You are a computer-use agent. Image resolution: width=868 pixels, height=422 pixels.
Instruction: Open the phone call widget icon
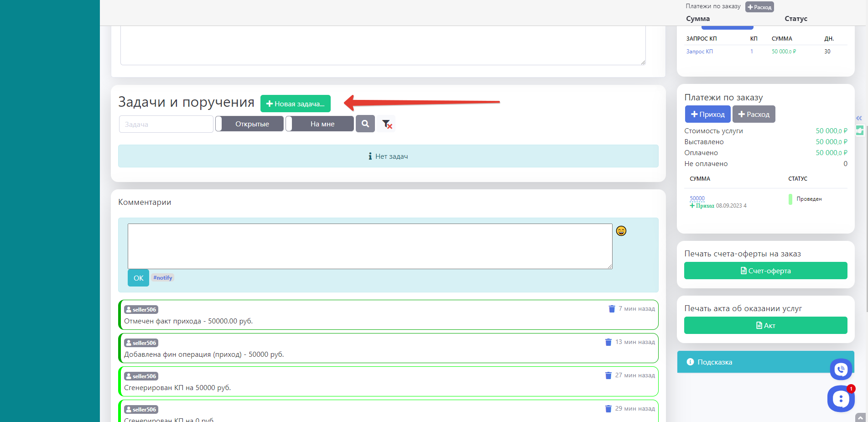point(841,370)
